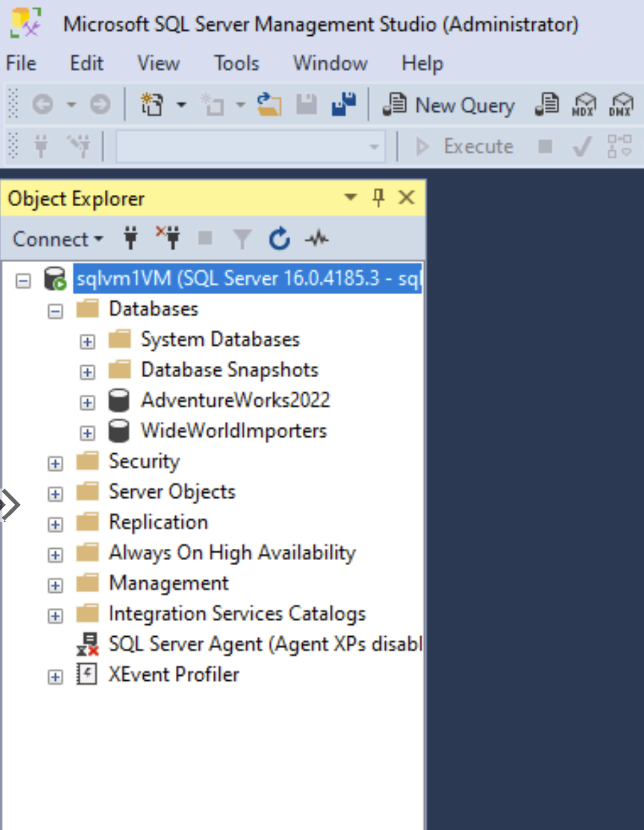Click the Save All disks icon
The width and height of the screenshot is (644, 830).
tap(343, 104)
